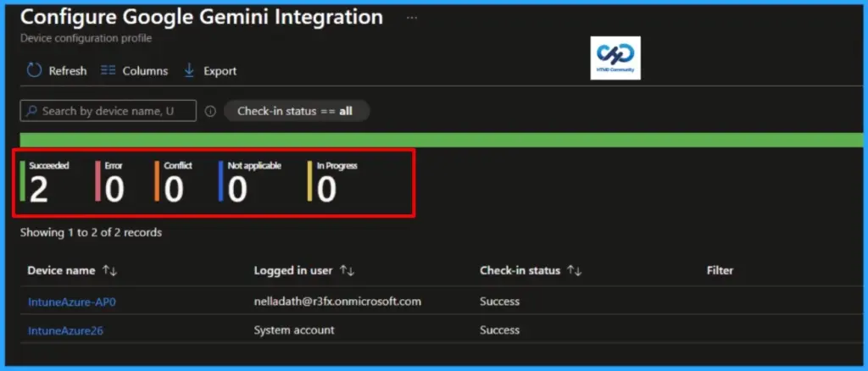Click the Export button label
Viewport: 868px width, 371px height.
click(220, 71)
